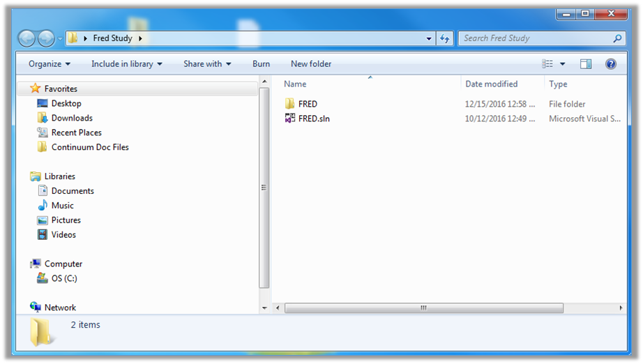The image size is (643, 364).
Task: Click the Microsoft Visual S... type cell
Action: (x=584, y=119)
